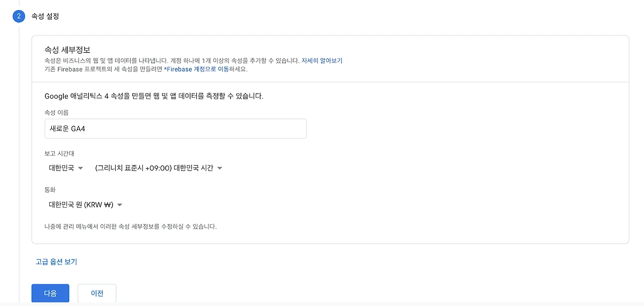Image resolution: width=644 pixels, height=306 pixels.
Task: Click the 속성 이름 field label
Action: coord(56,112)
